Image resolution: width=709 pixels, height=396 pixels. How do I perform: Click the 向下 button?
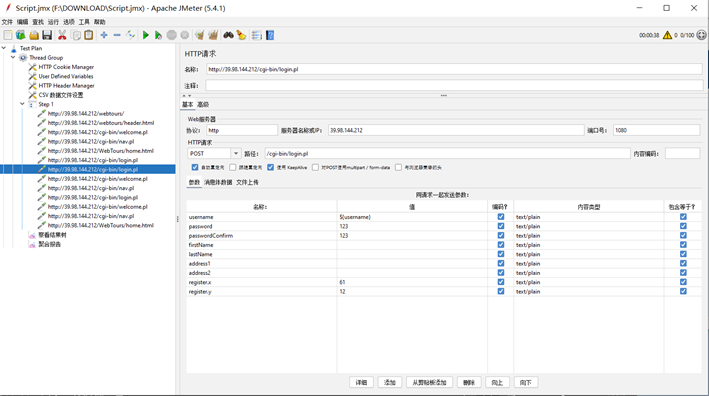(525, 382)
